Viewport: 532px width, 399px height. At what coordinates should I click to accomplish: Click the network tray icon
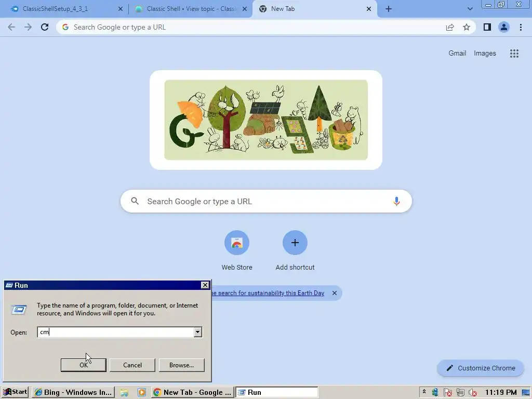[x=460, y=393]
